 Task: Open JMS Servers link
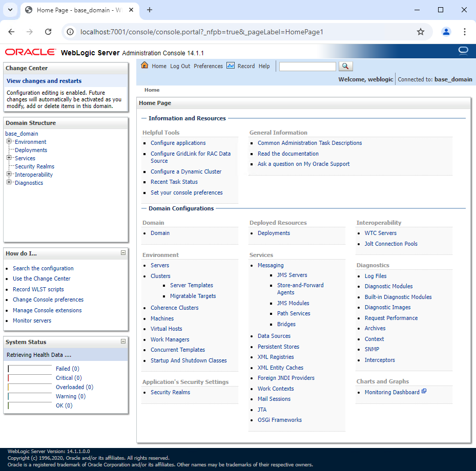pos(292,275)
